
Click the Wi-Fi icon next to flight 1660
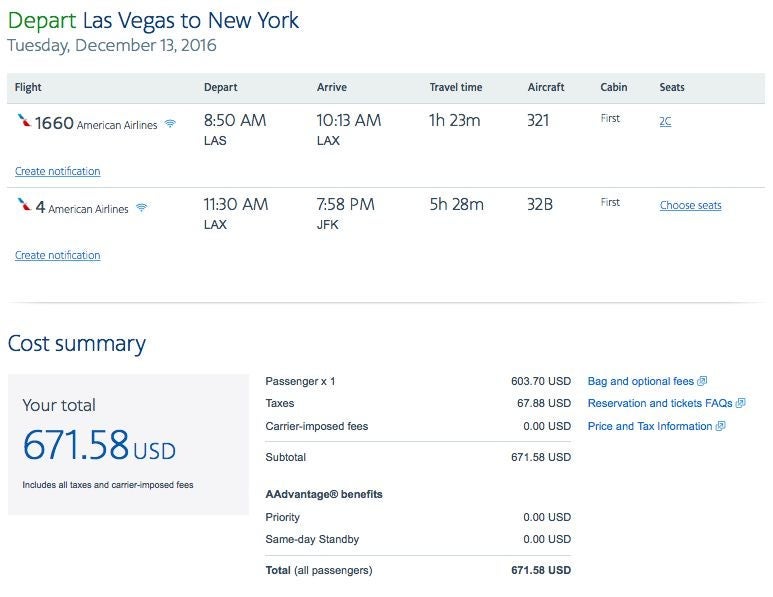tap(171, 124)
